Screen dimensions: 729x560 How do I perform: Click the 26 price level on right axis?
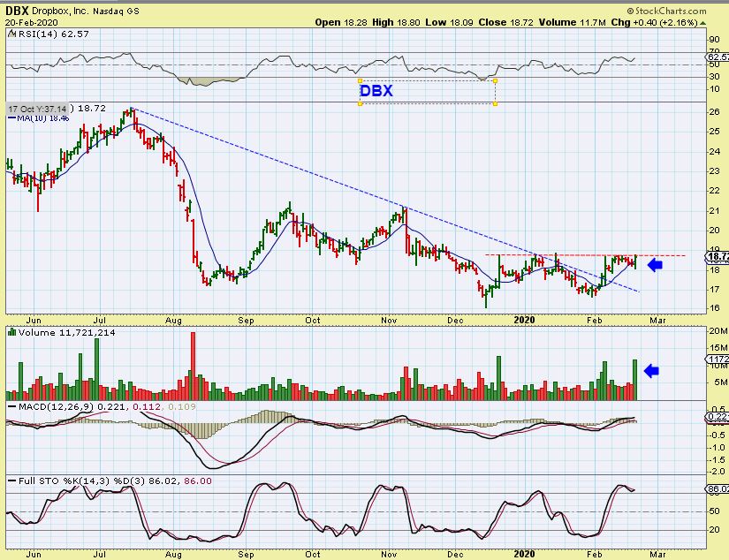[x=715, y=111]
